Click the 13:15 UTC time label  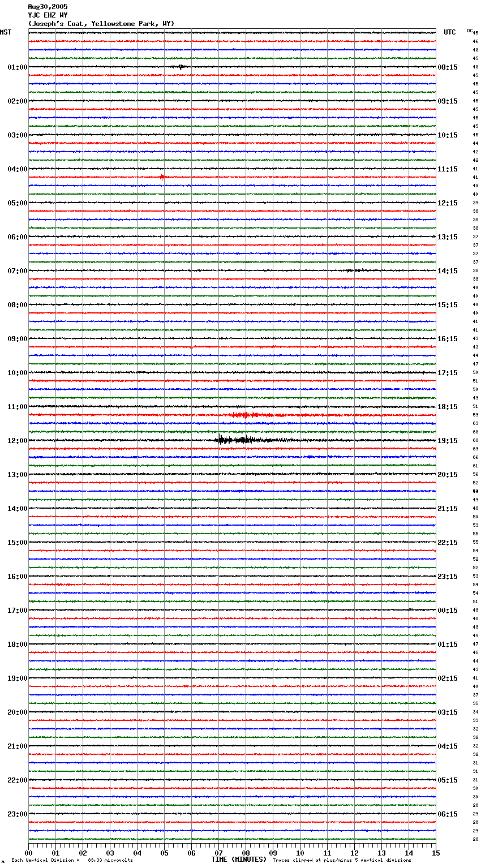tap(448, 237)
